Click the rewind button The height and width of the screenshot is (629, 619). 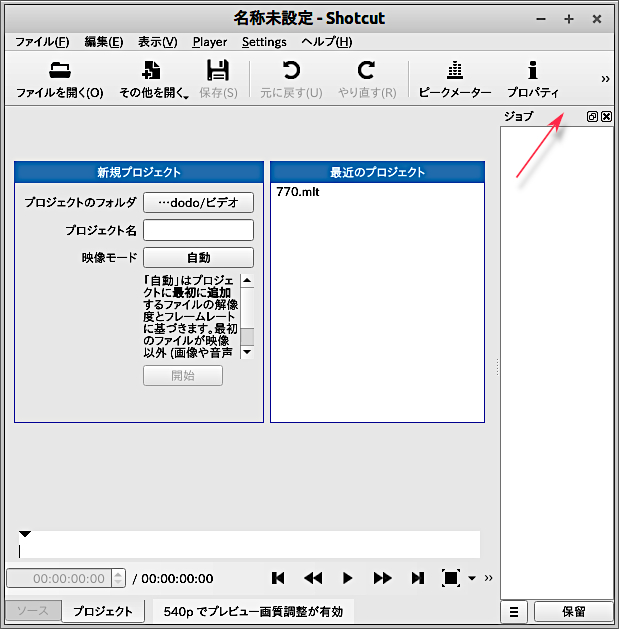[x=313, y=578]
